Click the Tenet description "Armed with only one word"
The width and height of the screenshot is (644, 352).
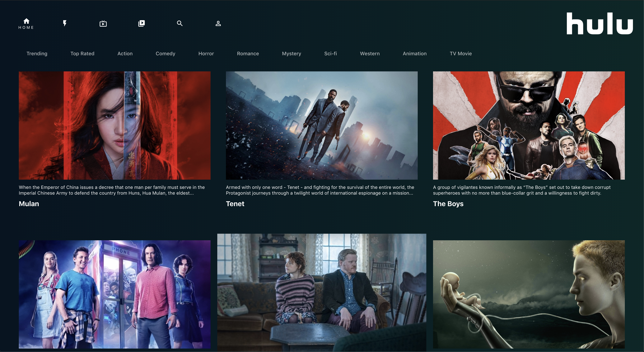point(320,190)
